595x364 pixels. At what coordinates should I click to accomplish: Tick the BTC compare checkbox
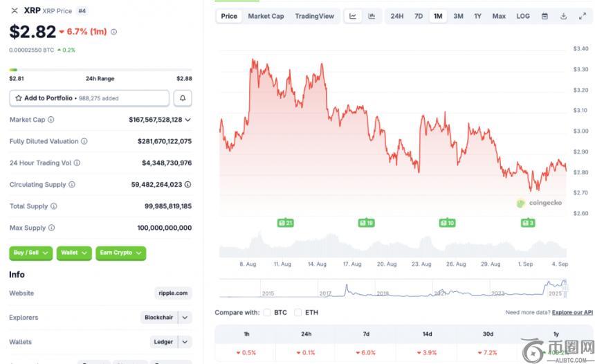click(x=267, y=312)
